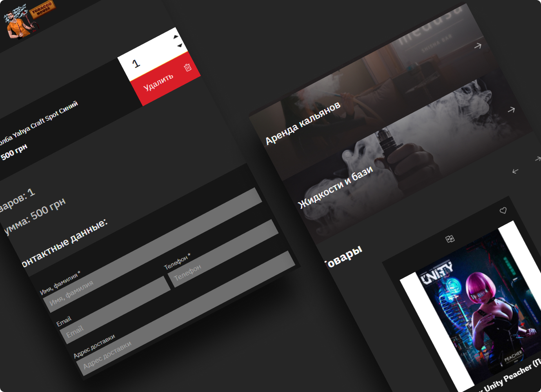541x392 pixels.
Task: Click the Товары section heading
Action: [x=343, y=258]
